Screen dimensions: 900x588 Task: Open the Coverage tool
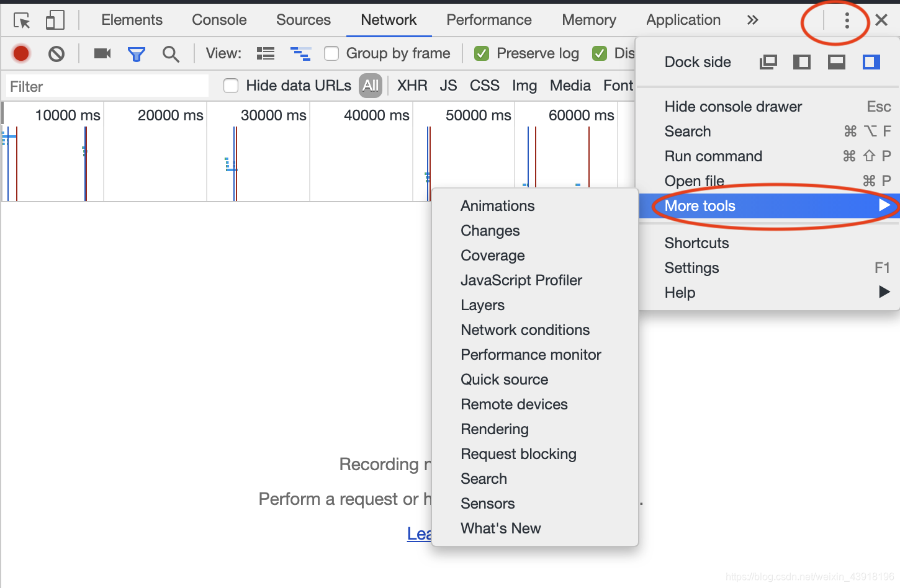[x=535, y=256]
